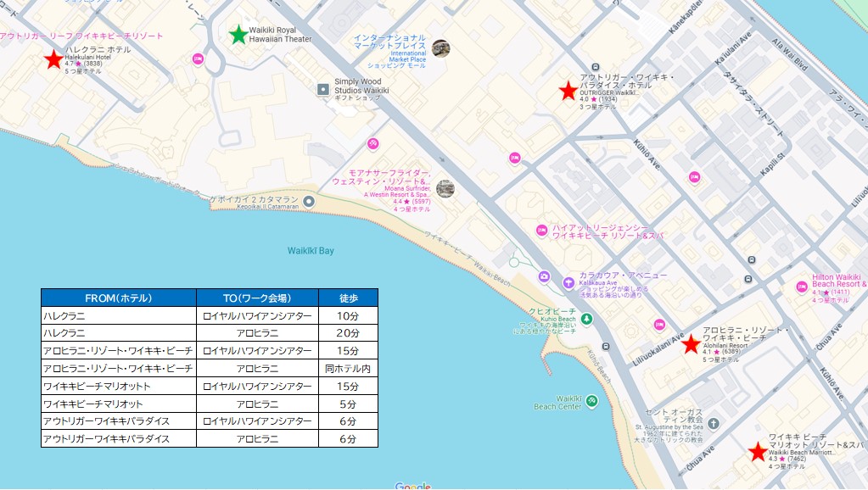Click ハレクラニ in the 10分 row
The image size is (868, 490).
pos(119,316)
